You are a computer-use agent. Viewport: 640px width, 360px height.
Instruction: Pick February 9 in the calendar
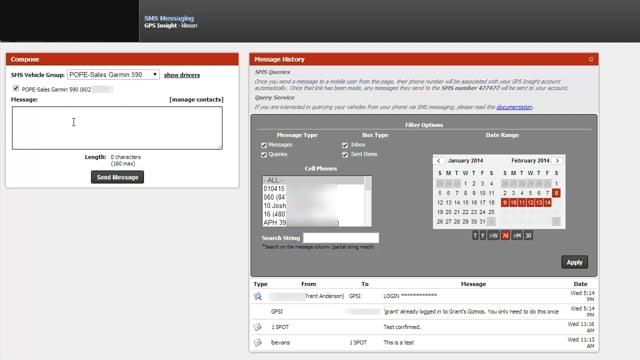[505, 203]
